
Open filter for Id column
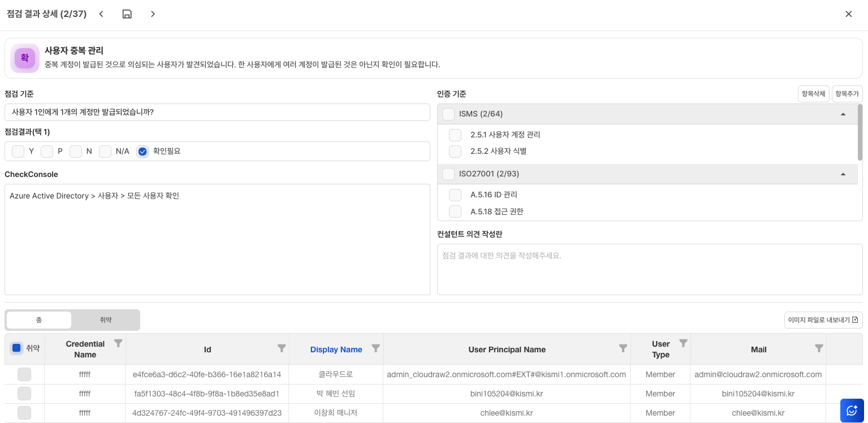[282, 349]
